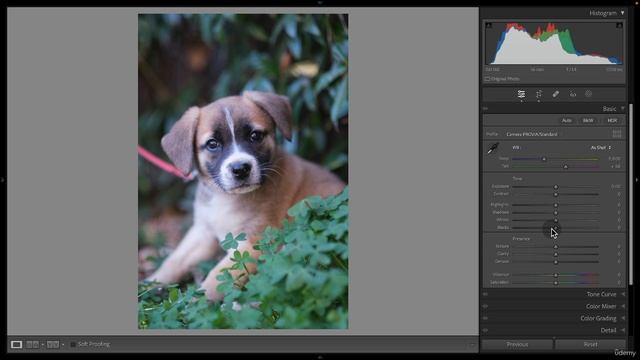Switch to Loupe view in toolbar
640x360 pixels.
(x=16, y=344)
